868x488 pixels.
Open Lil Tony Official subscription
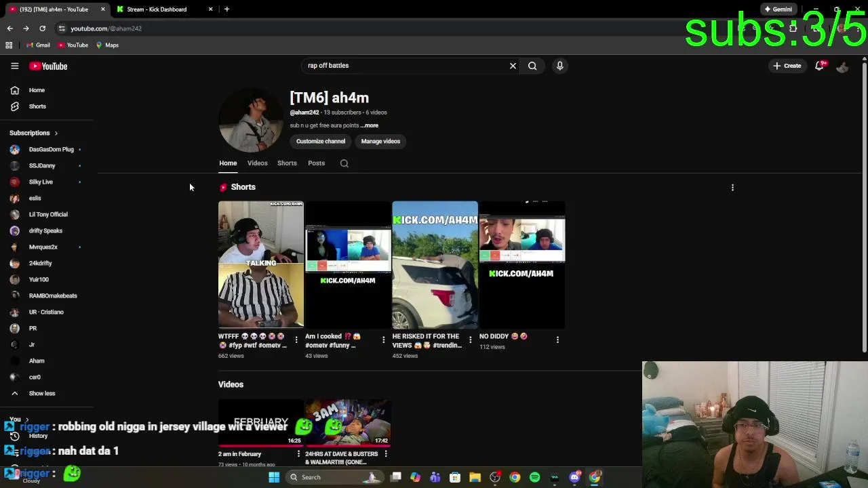[x=47, y=214]
